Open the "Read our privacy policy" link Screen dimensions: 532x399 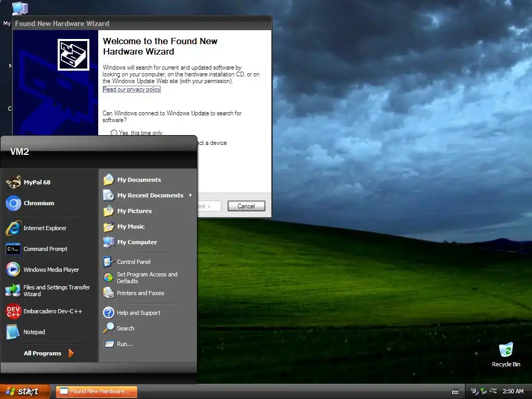[131, 89]
